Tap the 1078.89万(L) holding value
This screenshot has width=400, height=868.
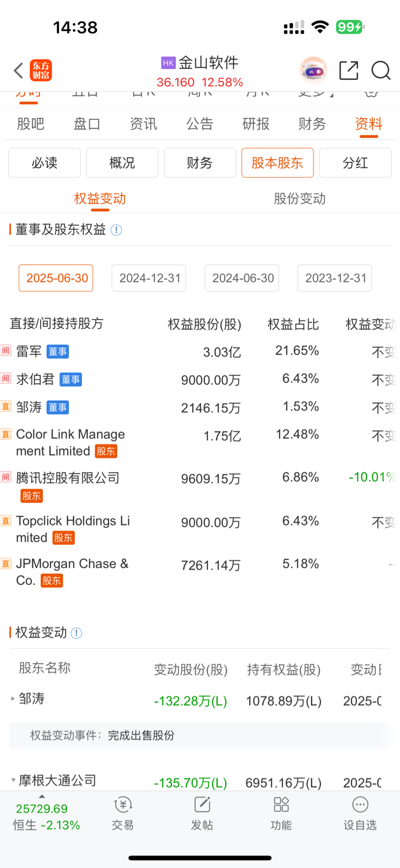coord(283,701)
